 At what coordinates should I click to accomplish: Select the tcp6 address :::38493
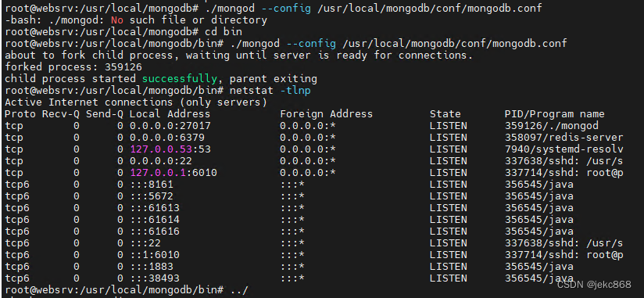[x=155, y=278]
